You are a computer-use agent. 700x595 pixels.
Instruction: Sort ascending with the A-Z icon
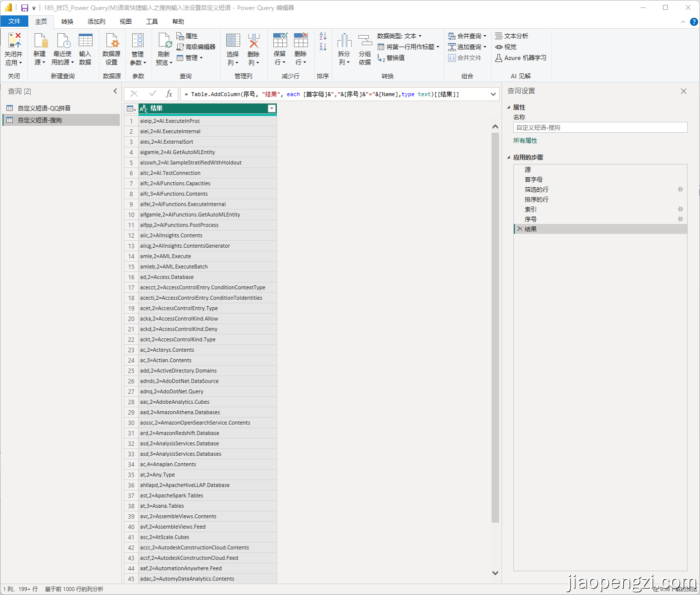323,36
